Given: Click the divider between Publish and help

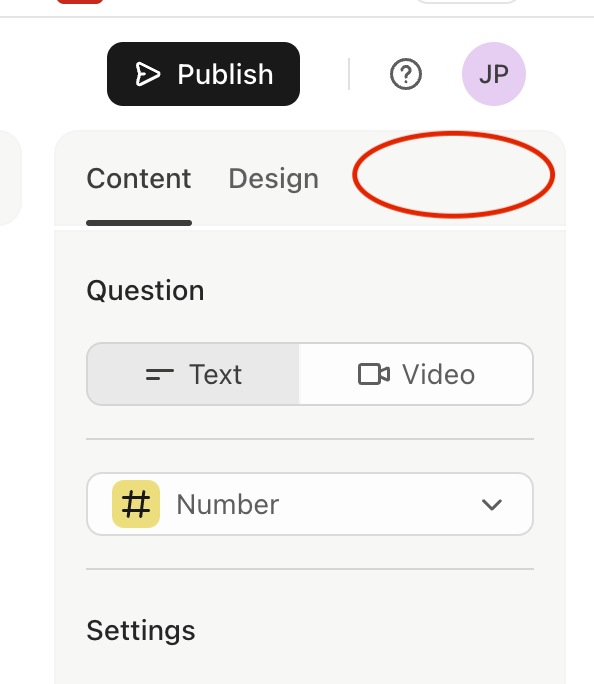Looking at the screenshot, I should click(x=349, y=74).
